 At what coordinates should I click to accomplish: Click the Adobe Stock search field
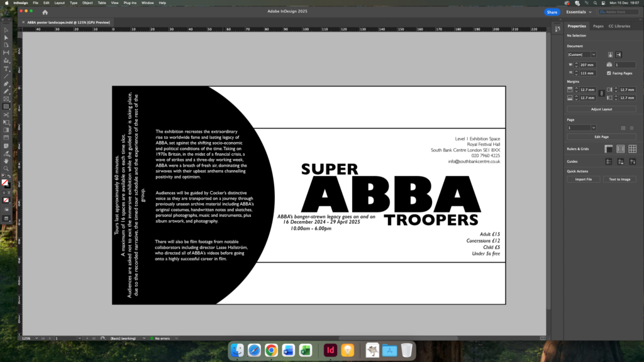[619, 12]
